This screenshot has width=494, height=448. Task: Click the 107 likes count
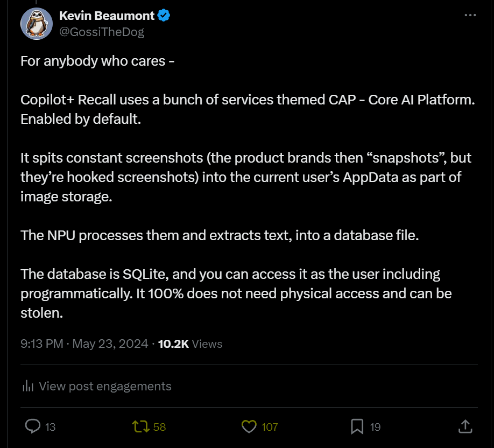(x=270, y=427)
